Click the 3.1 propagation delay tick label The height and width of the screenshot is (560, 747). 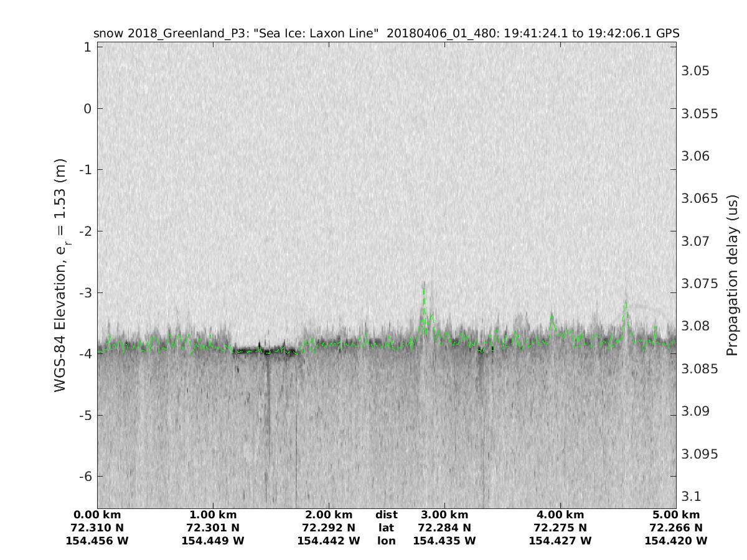pos(692,497)
